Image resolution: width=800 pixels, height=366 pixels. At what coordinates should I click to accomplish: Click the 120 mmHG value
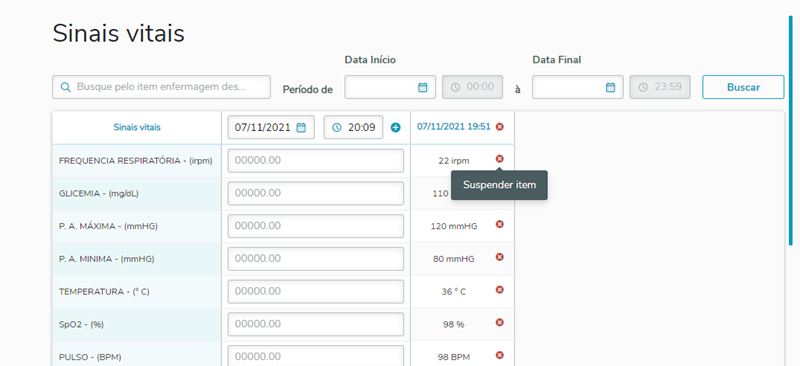pyautogui.click(x=454, y=226)
